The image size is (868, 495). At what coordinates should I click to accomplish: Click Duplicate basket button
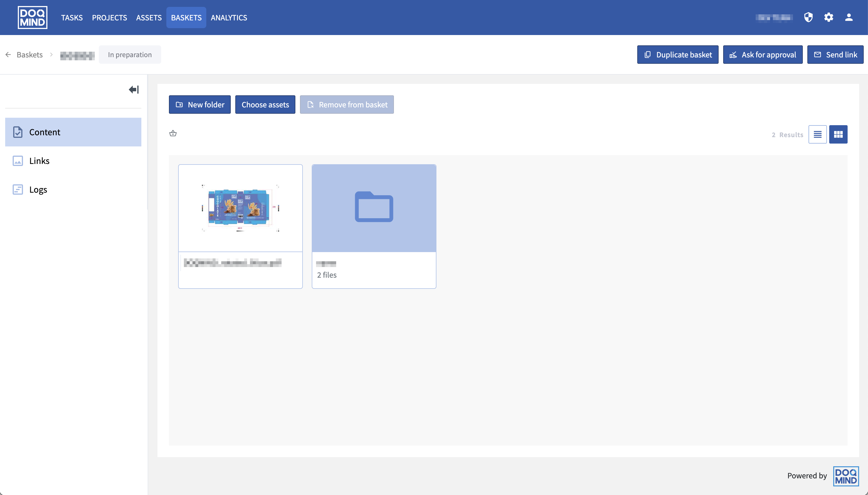(678, 55)
